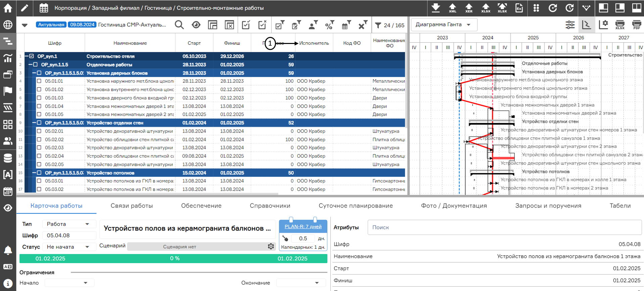
Task: Open the Суточное планирование tab
Action: (356, 206)
